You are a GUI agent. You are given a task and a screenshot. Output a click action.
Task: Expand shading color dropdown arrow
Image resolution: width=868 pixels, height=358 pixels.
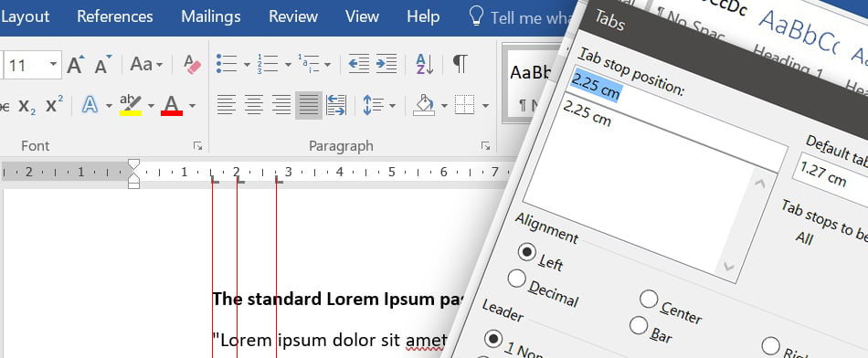444,106
